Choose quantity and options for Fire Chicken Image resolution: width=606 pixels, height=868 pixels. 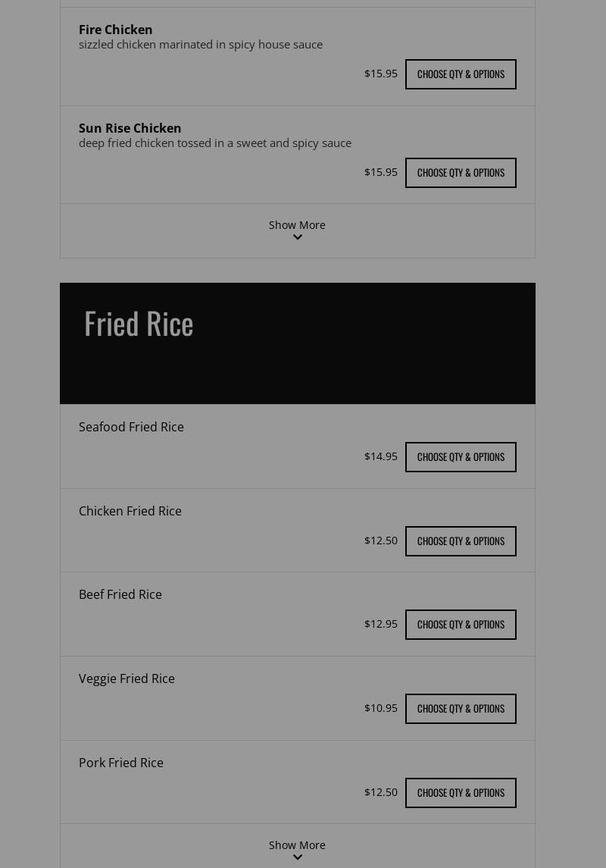pos(461,74)
